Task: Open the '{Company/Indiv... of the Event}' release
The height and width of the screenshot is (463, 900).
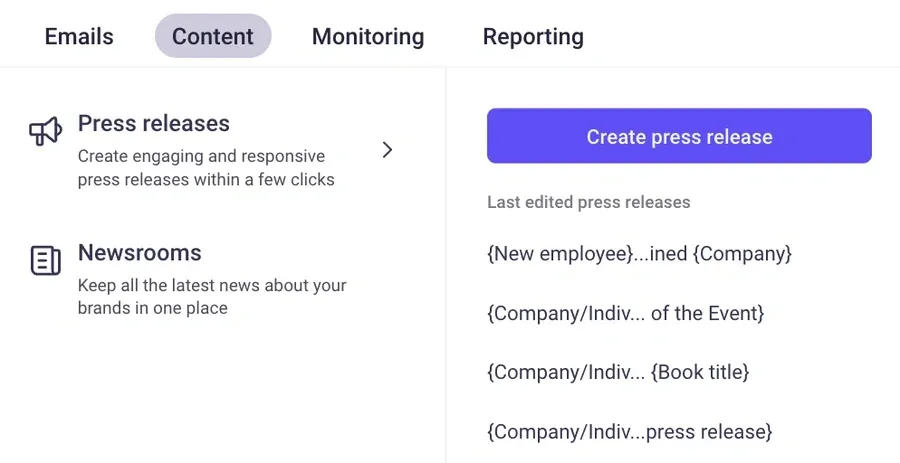Action: tap(625, 313)
